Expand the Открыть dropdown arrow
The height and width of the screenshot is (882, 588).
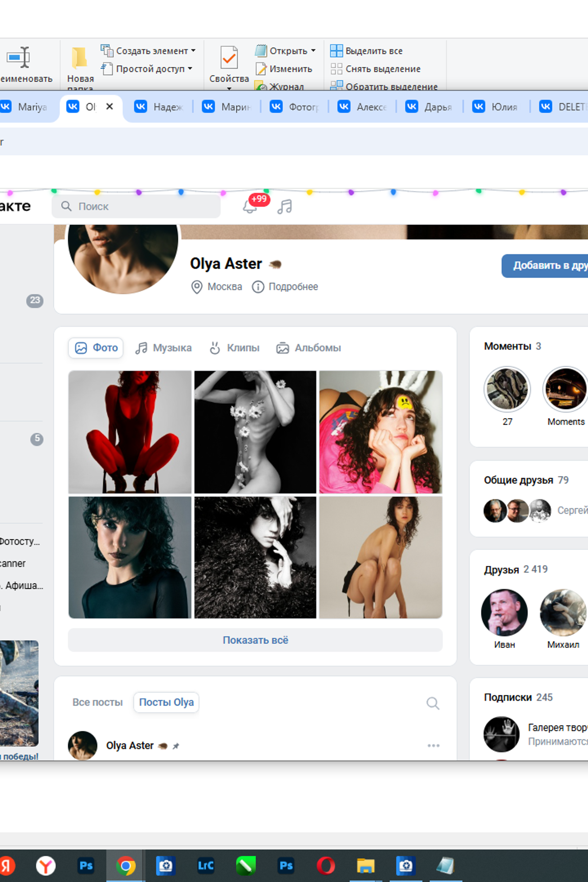coord(313,50)
